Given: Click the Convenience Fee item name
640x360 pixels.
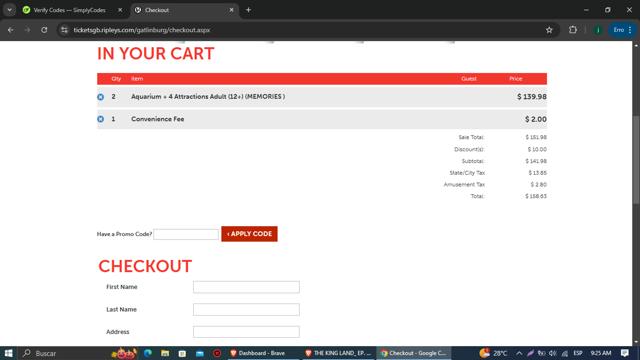Looking at the screenshot, I should (x=158, y=119).
